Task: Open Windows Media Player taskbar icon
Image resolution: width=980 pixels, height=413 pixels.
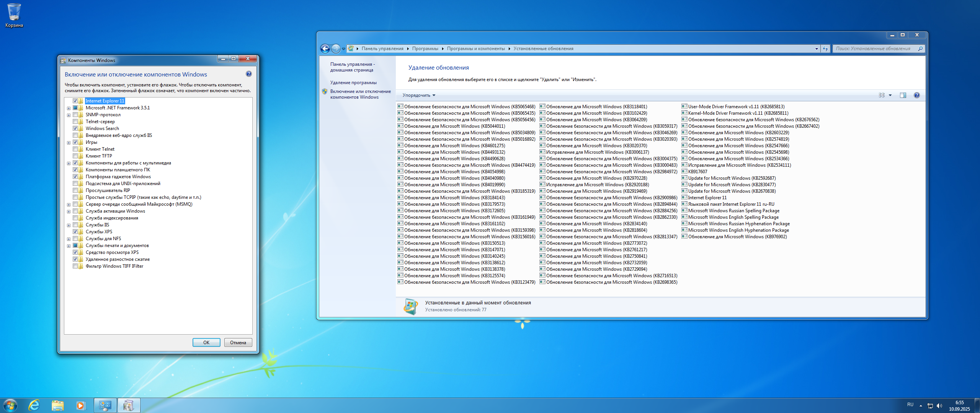Action: coord(80,405)
